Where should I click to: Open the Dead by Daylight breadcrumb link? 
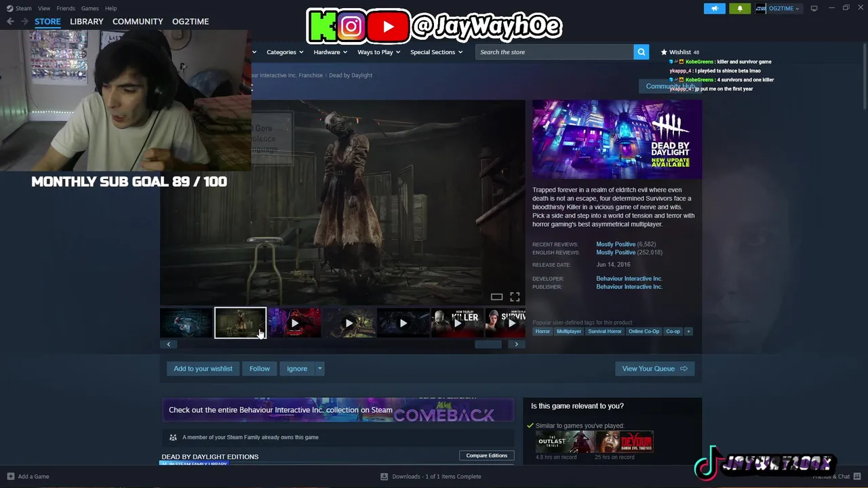(x=351, y=75)
